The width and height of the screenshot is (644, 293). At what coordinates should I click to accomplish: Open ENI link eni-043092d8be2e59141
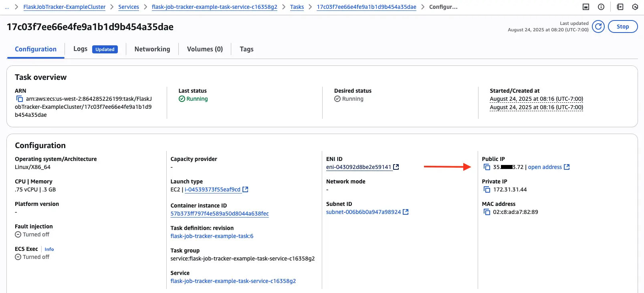click(358, 167)
